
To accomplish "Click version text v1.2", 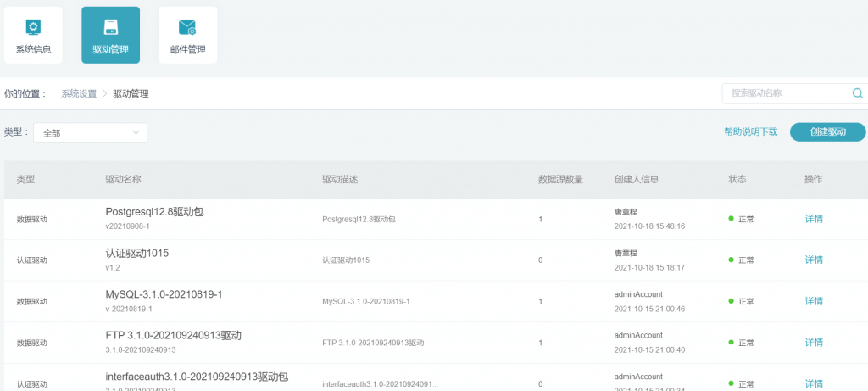I will click(x=113, y=267).
